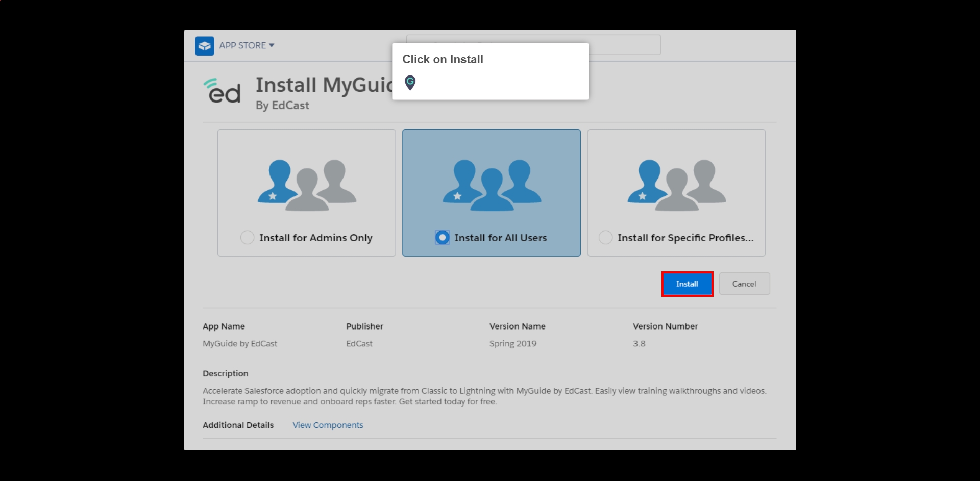This screenshot has width=980, height=481.
Task: Open the APP STORE dropdown
Action: coord(247,45)
